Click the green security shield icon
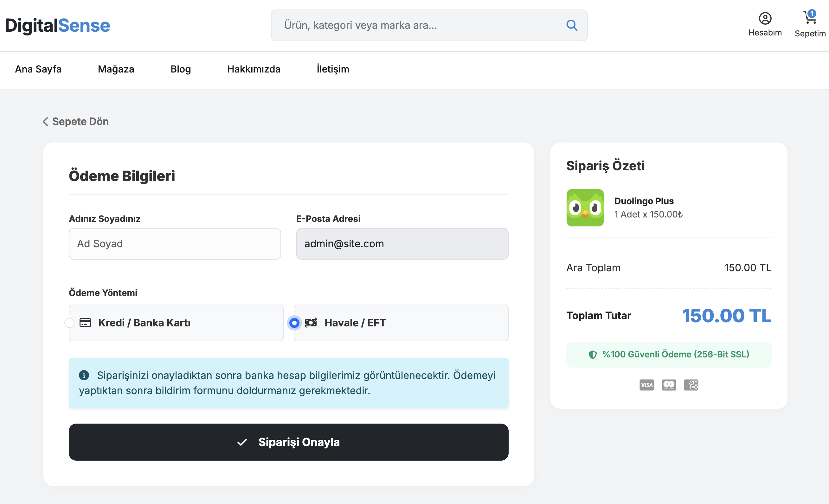Image resolution: width=829 pixels, height=504 pixels. click(x=593, y=354)
